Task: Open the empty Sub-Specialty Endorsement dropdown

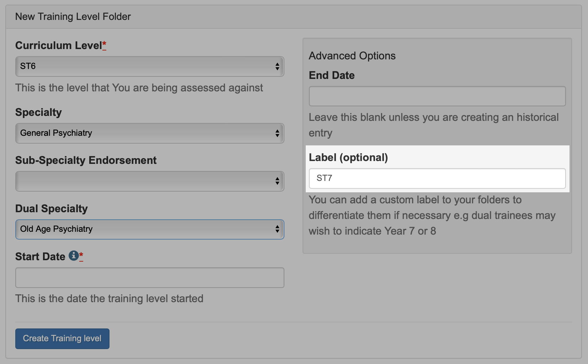Action: 150,181
